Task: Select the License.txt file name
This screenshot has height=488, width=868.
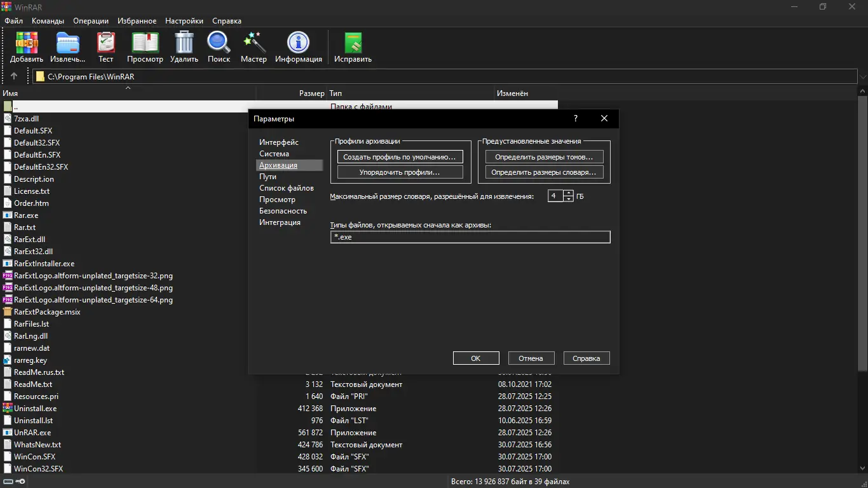Action: click(x=32, y=191)
